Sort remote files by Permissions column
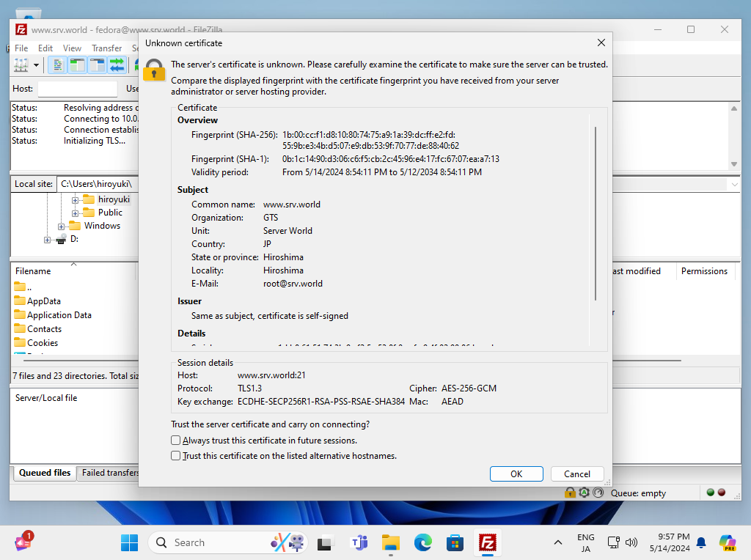Screen dimensions: 751x560 (x=704, y=271)
